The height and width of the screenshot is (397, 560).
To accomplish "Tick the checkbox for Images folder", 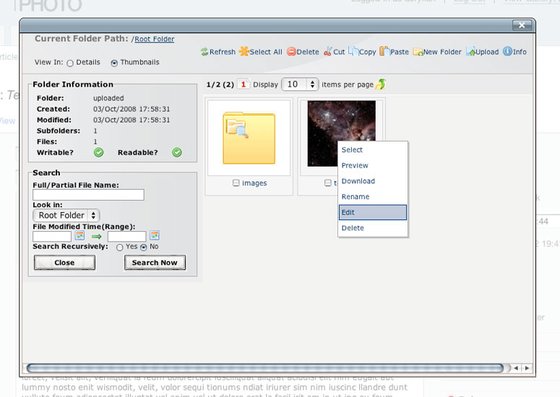I will pos(236,183).
